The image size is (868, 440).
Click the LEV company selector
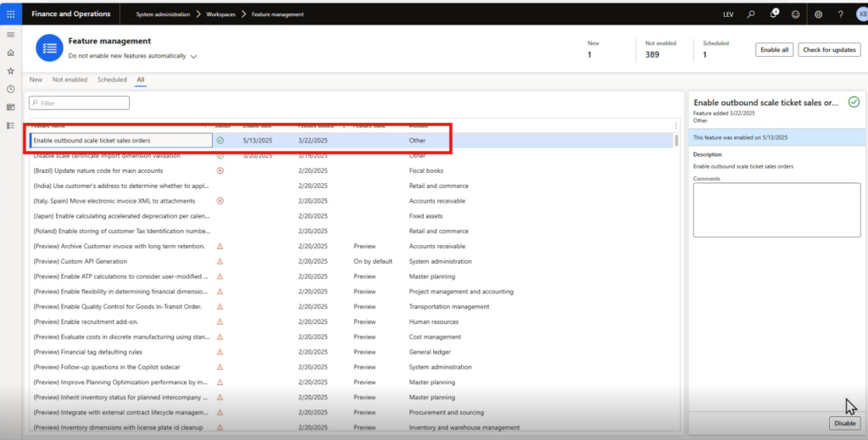[x=728, y=14]
